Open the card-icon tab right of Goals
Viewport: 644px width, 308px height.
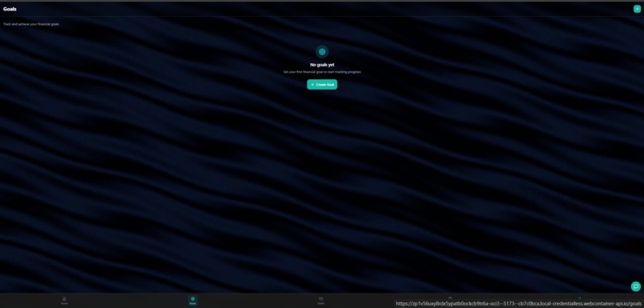320,301
